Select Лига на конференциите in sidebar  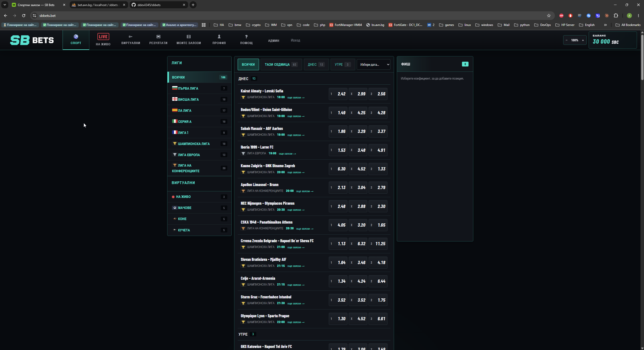[199, 168]
